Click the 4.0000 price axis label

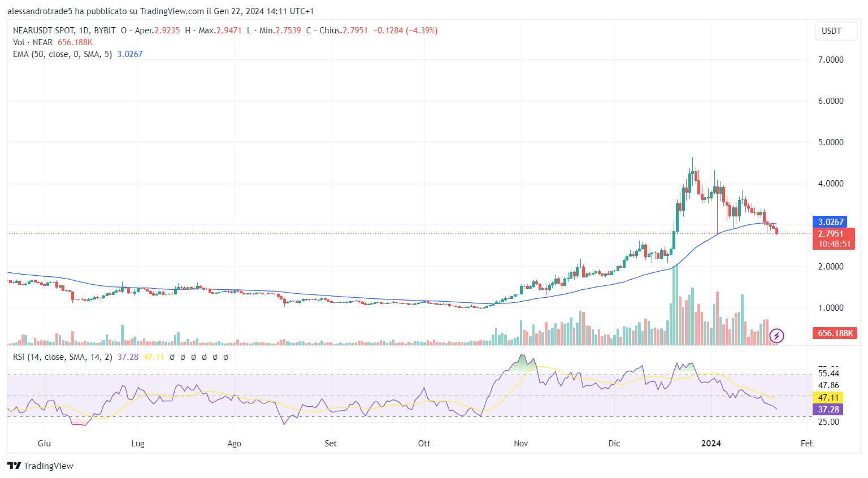pyautogui.click(x=831, y=184)
